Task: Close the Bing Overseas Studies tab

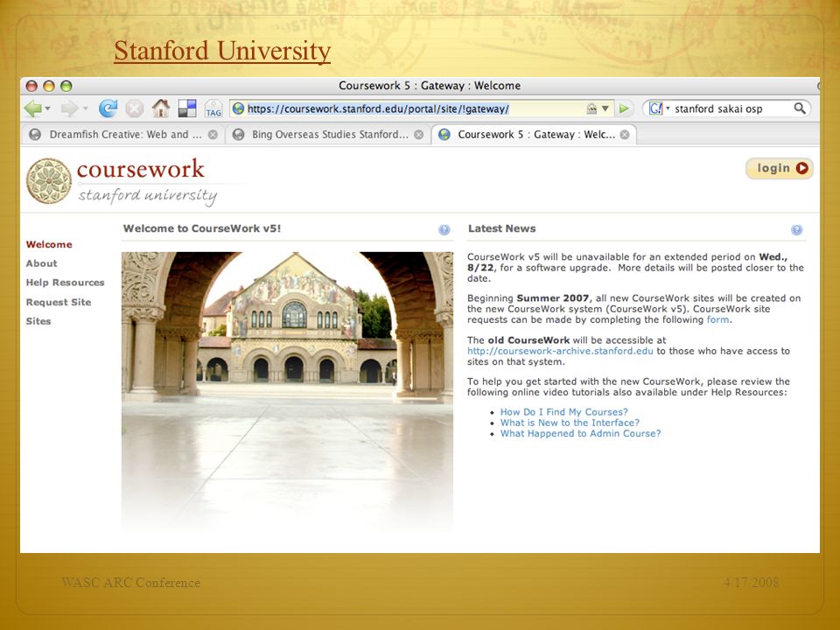Action: click(x=419, y=135)
